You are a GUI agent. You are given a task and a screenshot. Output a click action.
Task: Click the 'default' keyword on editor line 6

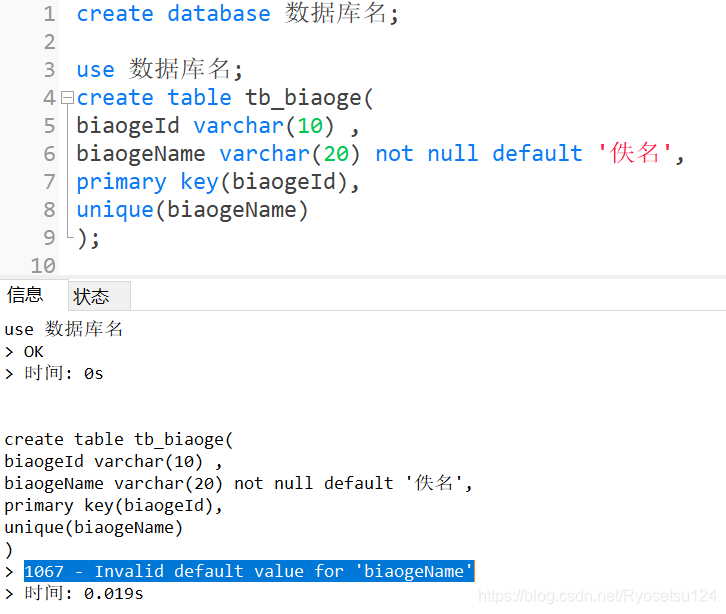coord(537,153)
